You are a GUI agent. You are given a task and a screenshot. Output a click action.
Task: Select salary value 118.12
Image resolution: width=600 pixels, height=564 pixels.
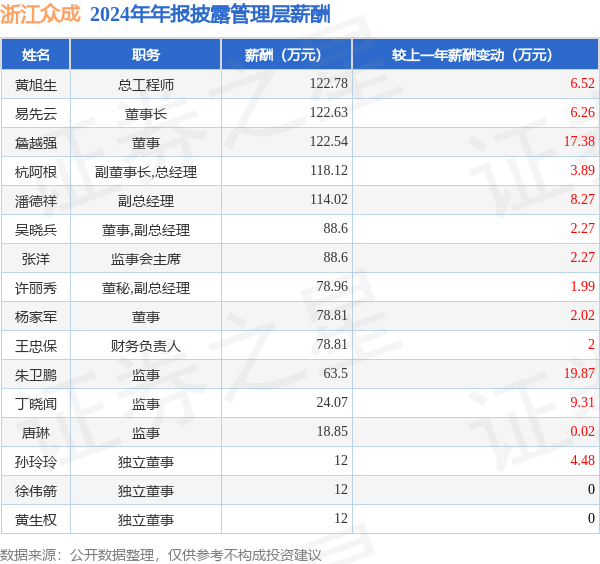coord(329,171)
